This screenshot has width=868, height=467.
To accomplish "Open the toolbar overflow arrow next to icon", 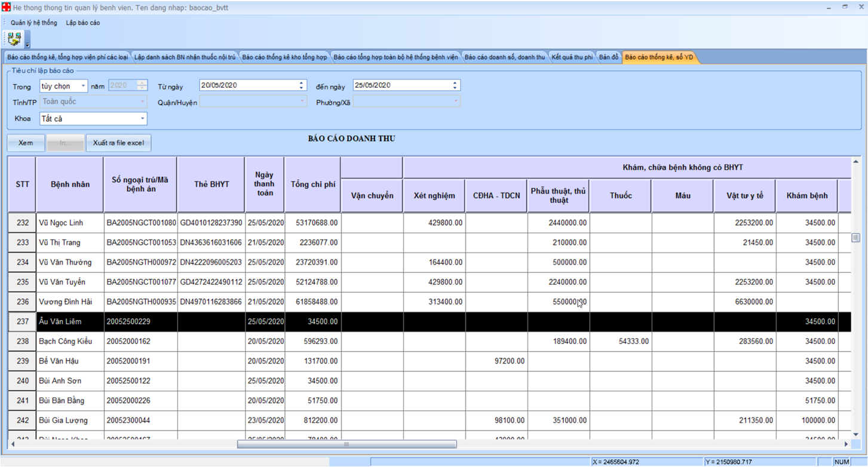I will (27, 40).
